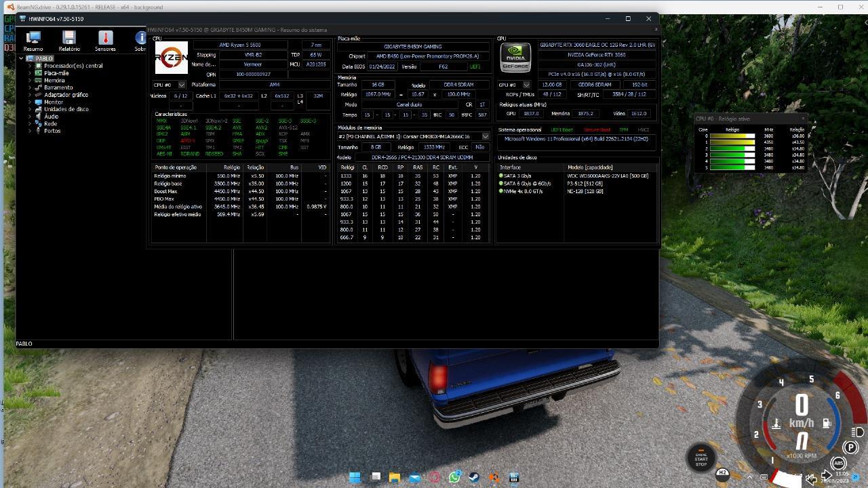
Task: Click the UEFI Boot status label
Action: [x=561, y=129]
